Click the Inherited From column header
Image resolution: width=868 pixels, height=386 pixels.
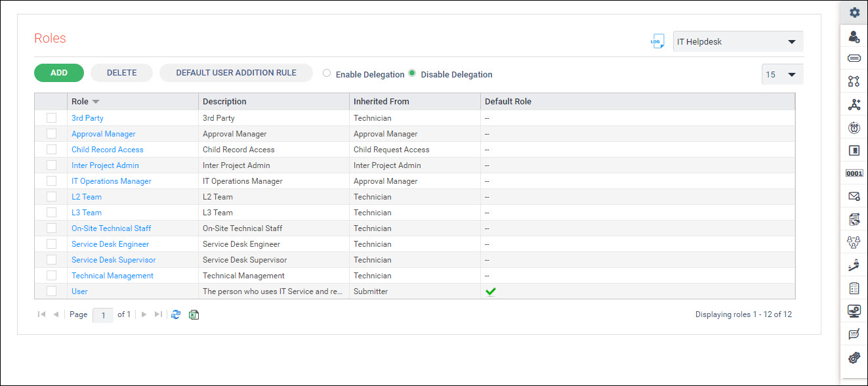click(381, 102)
